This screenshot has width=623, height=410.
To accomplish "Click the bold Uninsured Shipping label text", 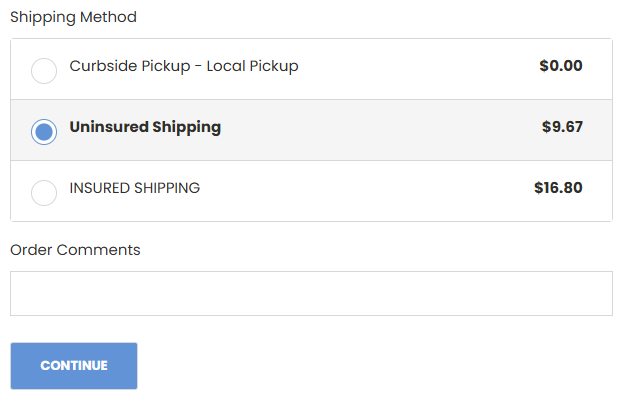I will 145,128.
